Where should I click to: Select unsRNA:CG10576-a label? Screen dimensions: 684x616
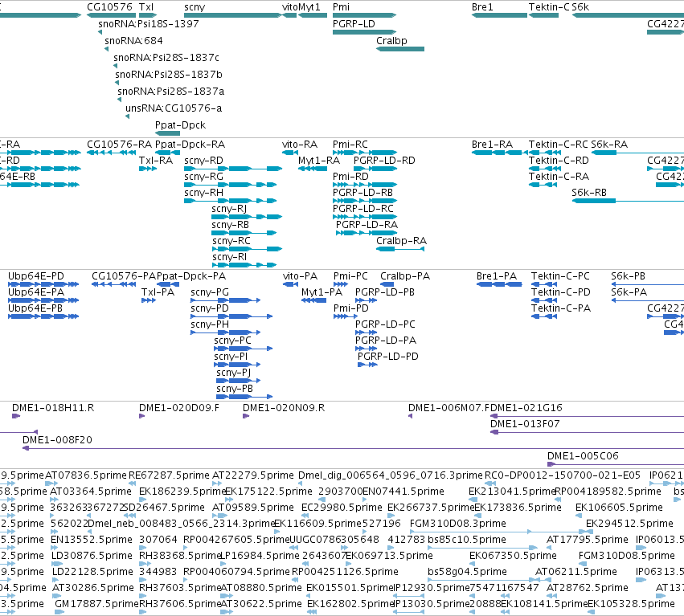point(174,108)
